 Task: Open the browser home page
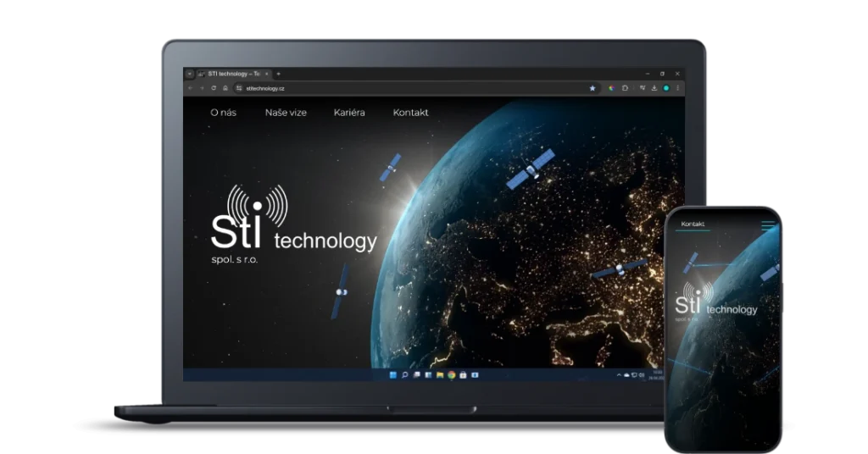click(225, 88)
